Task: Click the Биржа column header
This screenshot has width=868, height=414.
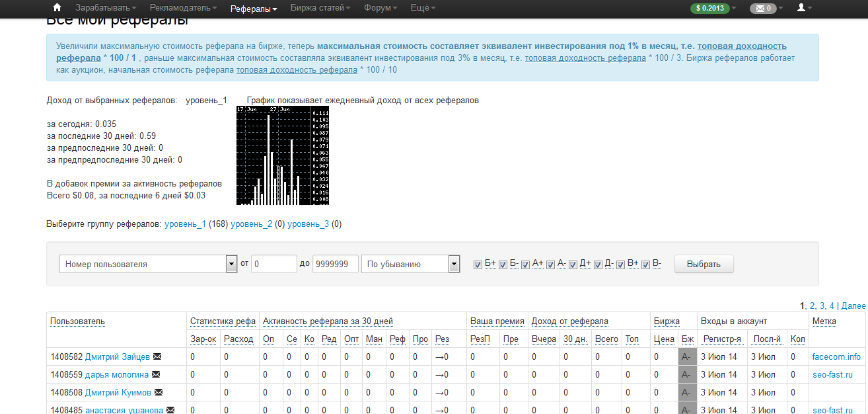Action: [x=667, y=321]
